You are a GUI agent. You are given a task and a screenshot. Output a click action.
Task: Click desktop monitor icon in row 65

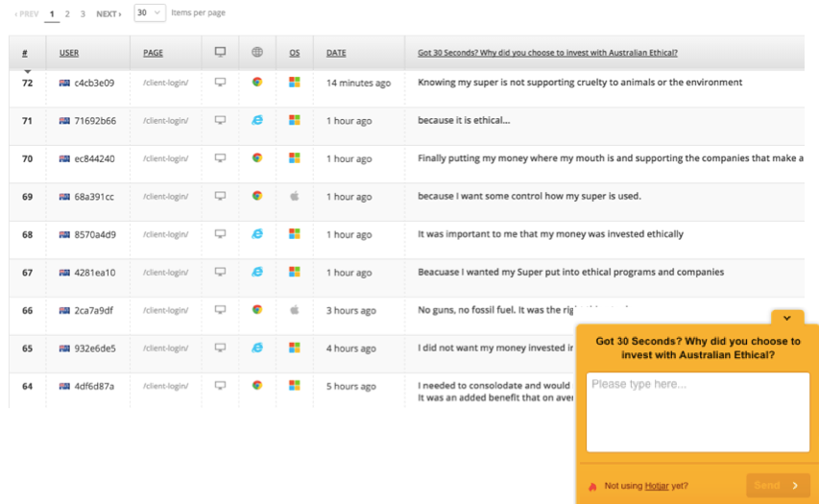221,348
